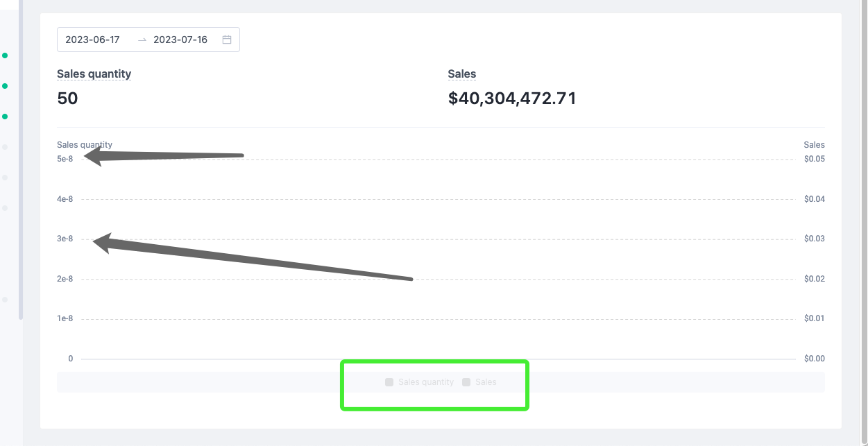Click the 5e-8 left axis tick label

(x=65, y=159)
